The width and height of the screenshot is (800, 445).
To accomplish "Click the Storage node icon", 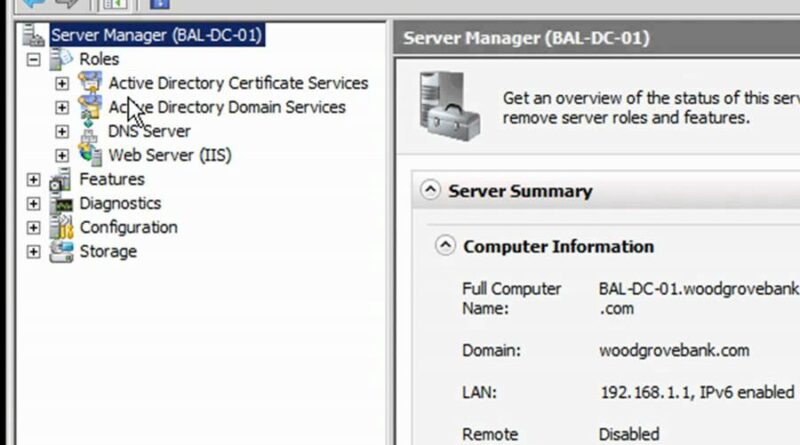I will [61, 252].
